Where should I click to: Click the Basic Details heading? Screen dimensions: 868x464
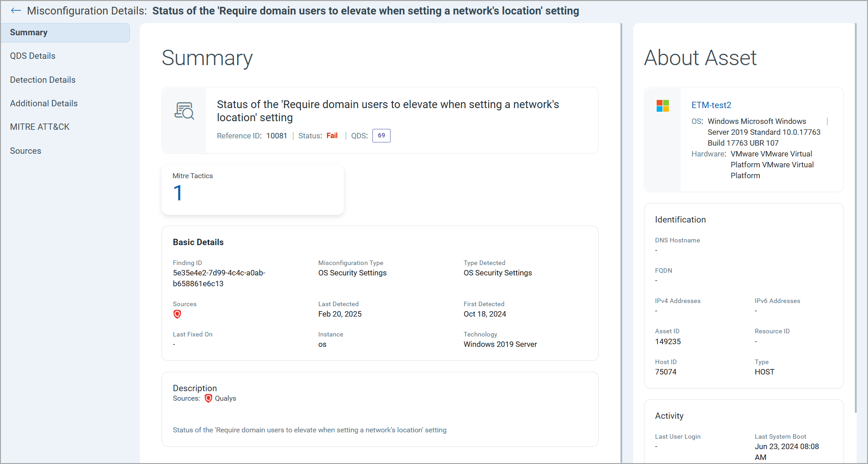(198, 242)
